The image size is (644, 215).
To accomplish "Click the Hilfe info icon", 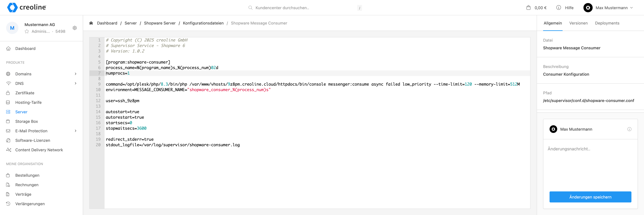I will [x=558, y=8].
